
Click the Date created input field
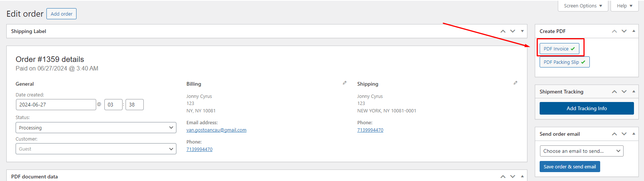tap(56, 105)
